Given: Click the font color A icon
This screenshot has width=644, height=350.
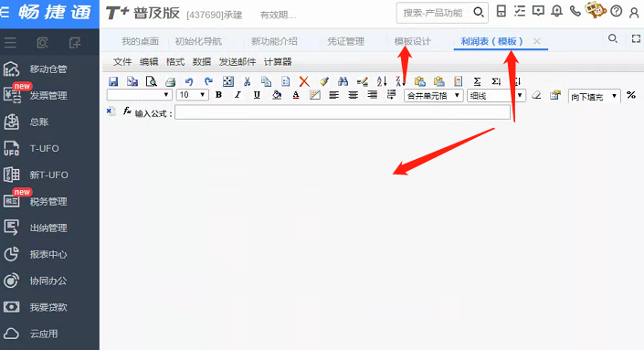Looking at the screenshot, I should (296, 95).
